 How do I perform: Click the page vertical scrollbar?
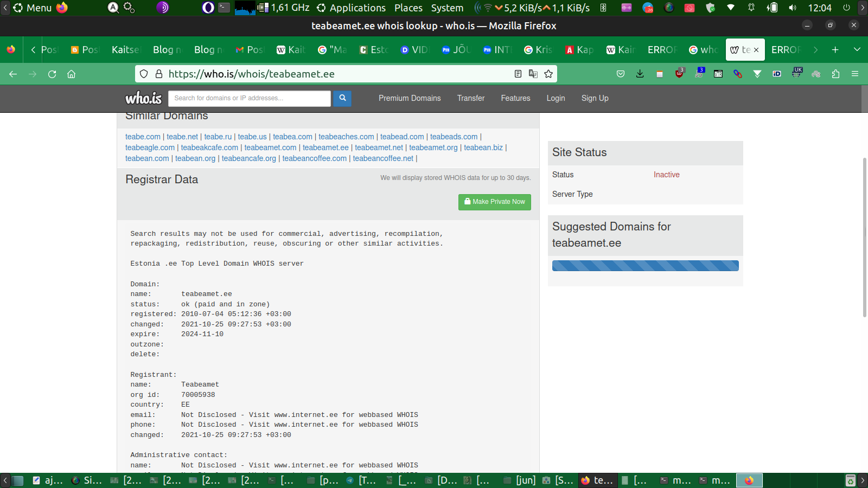point(864,237)
